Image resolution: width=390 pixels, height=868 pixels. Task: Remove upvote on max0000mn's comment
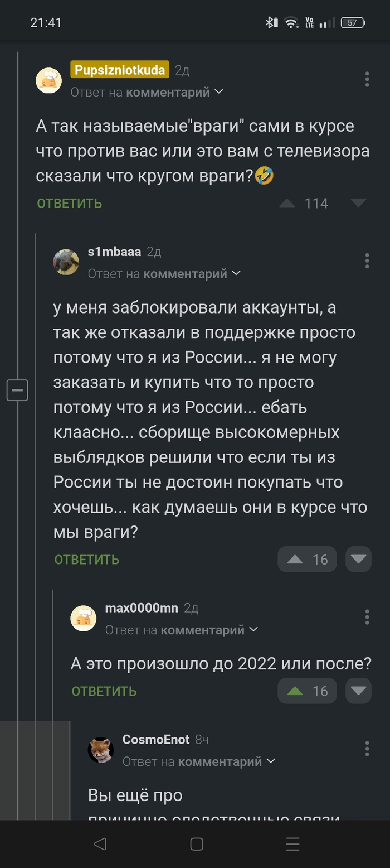pos(295,691)
